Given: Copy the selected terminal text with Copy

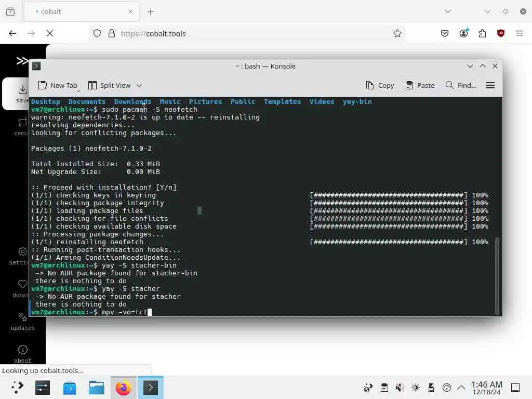Looking at the screenshot, I should coord(380,86).
